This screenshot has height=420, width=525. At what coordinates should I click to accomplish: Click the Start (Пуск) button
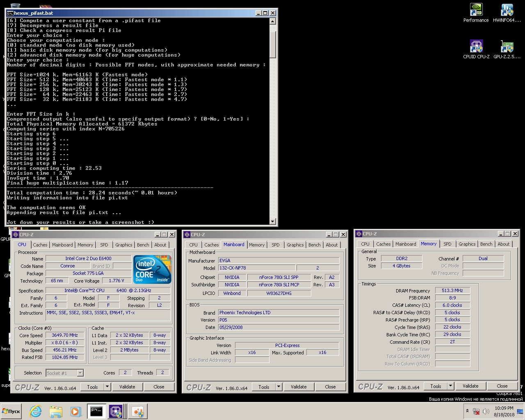[x=11, y=411]
